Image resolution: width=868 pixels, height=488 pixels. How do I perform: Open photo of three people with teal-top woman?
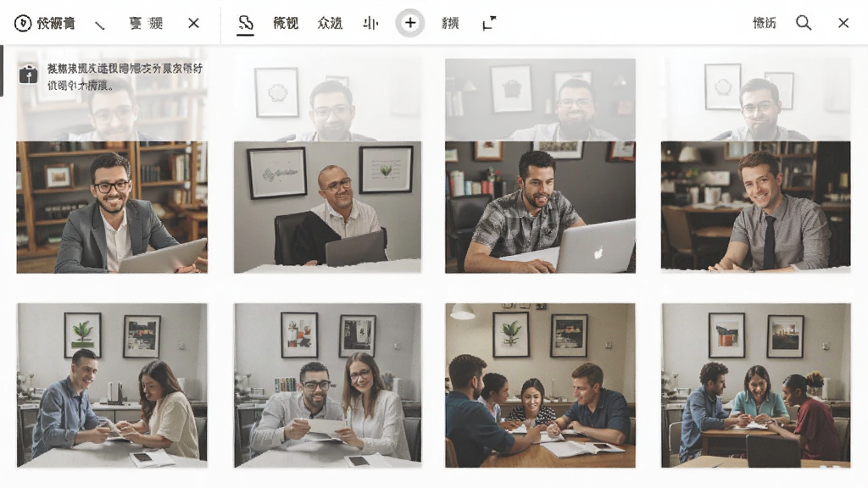(x=755, y=385)
